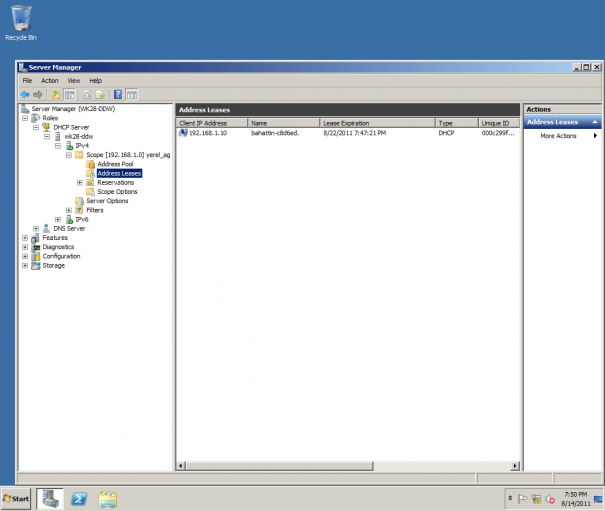The image size is (605, 511).
Task: Click the Export List toolbar icon
Action: tap(100, 95)
